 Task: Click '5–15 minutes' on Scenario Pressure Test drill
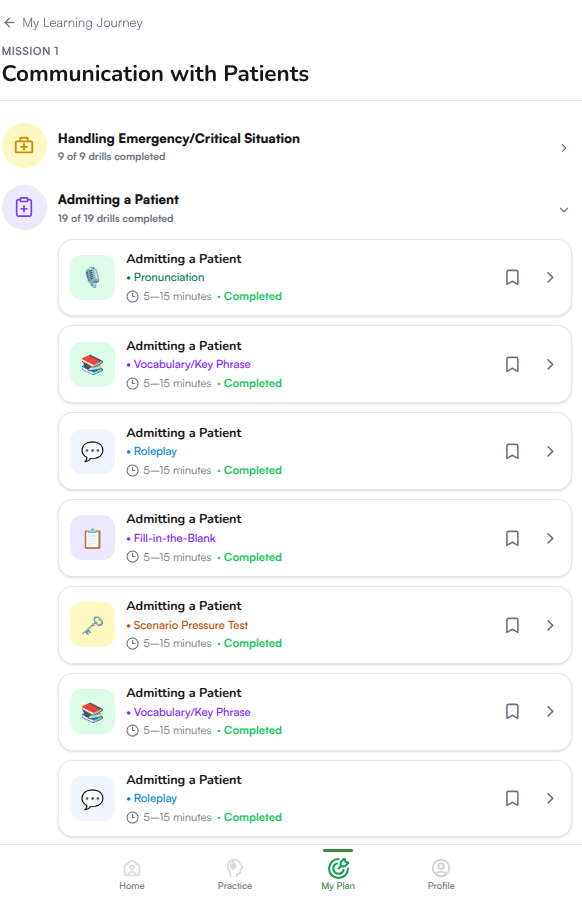coord(177,644)
